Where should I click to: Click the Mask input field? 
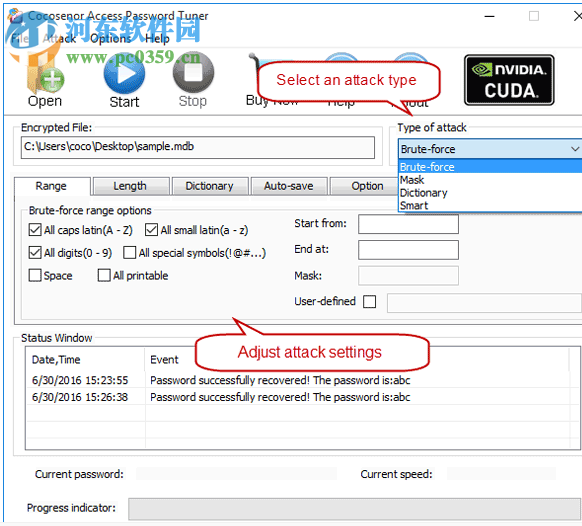point(408,276)
